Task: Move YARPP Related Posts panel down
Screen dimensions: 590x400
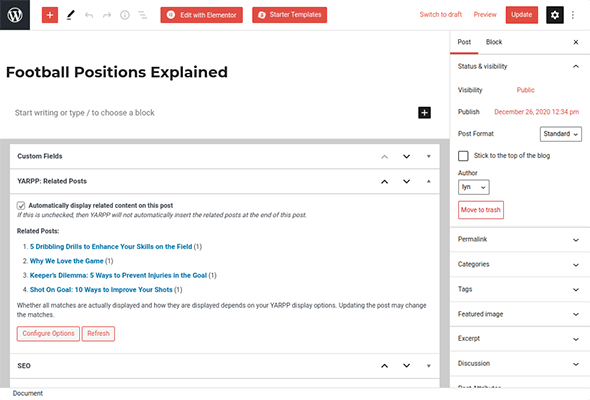Action: tap(406, 182)
